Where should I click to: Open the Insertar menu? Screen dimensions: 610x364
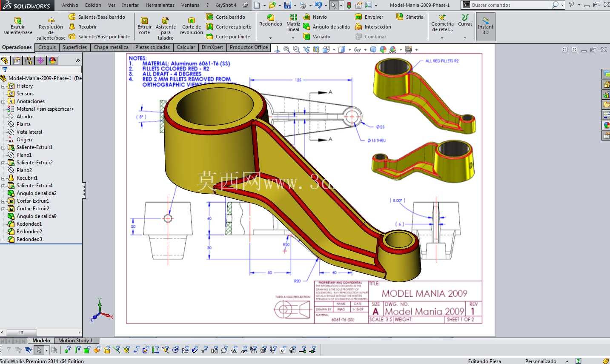coord(130,5)
